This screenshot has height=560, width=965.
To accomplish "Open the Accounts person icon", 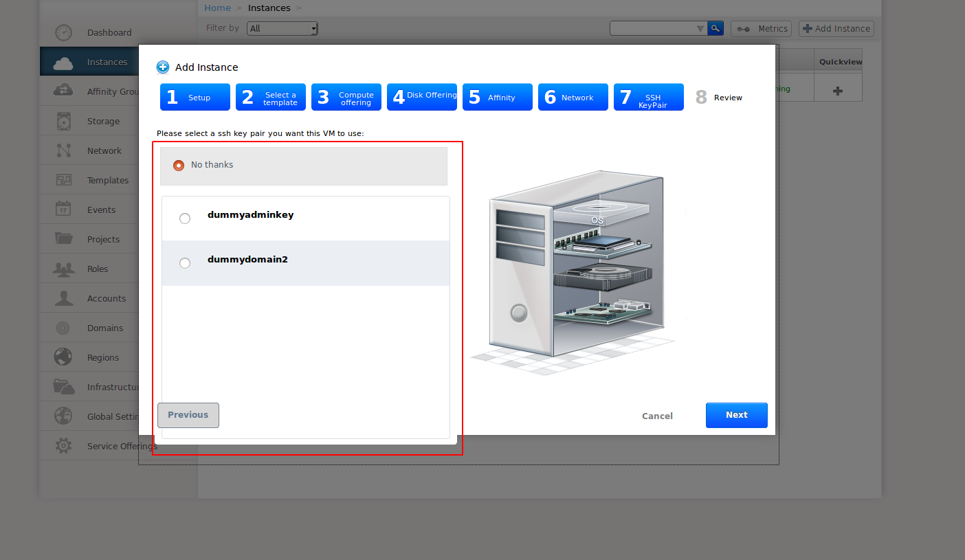I will [x=63, y=298].
